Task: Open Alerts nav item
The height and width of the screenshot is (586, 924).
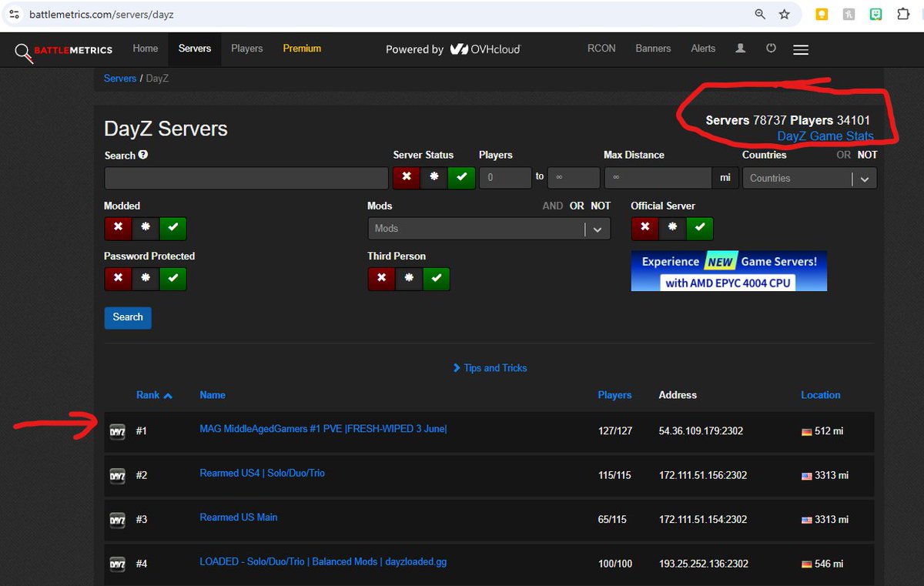Action: [703, 49]
